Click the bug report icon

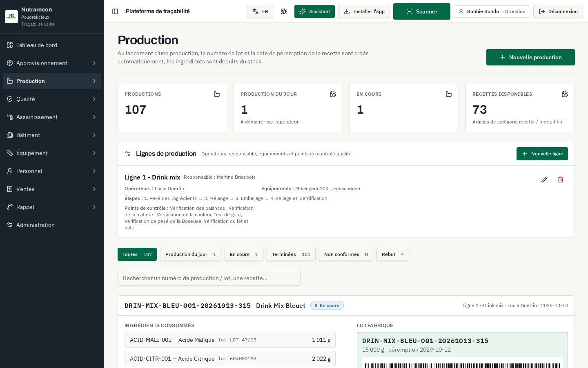[284, 11]
